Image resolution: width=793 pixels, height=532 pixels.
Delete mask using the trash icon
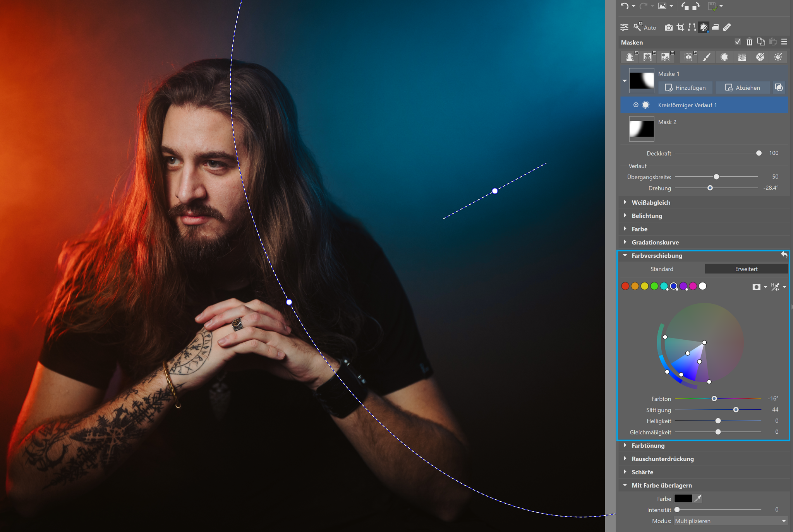pos(749,42)
